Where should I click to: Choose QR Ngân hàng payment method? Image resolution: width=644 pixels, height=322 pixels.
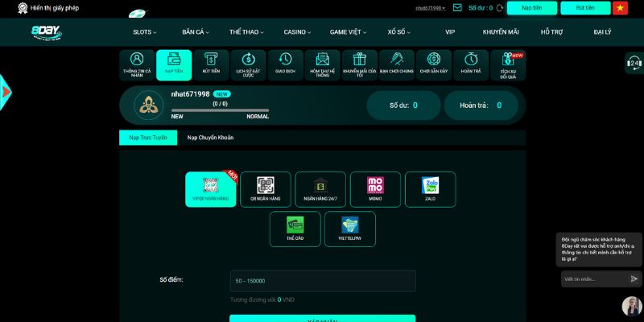(x=266, y=189)
